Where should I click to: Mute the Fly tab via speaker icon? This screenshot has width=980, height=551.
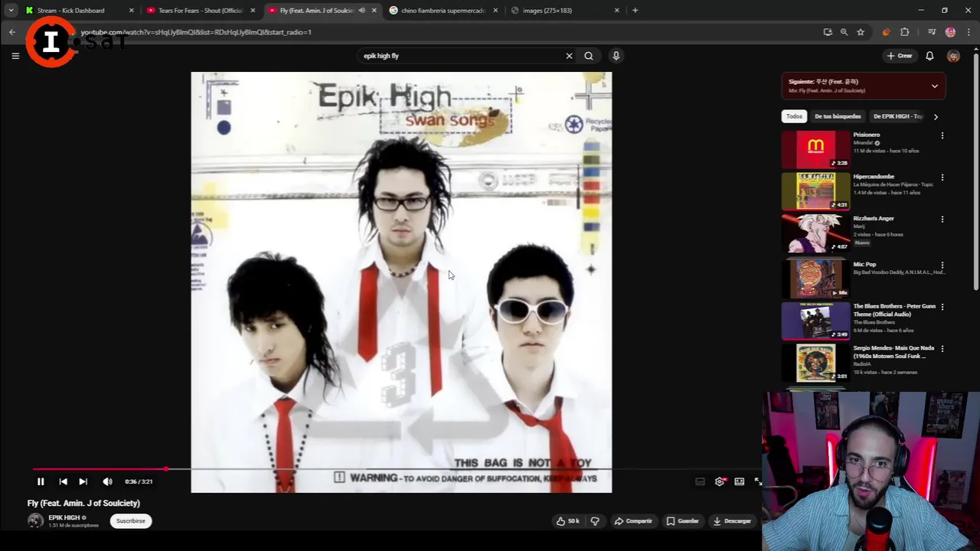(x=361, y=11)
